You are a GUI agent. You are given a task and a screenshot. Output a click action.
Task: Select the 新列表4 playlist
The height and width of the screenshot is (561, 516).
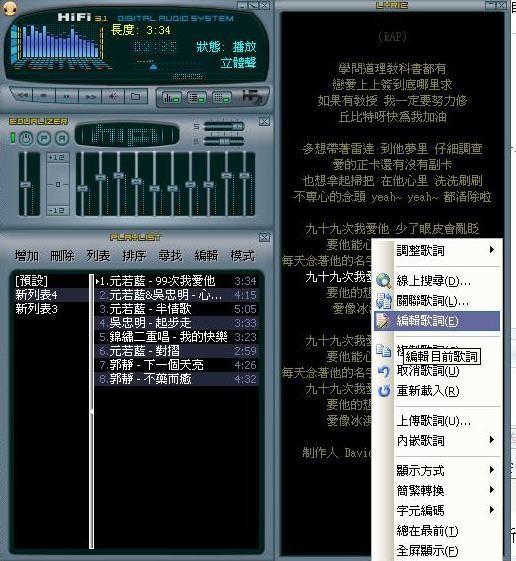point(50,295)
